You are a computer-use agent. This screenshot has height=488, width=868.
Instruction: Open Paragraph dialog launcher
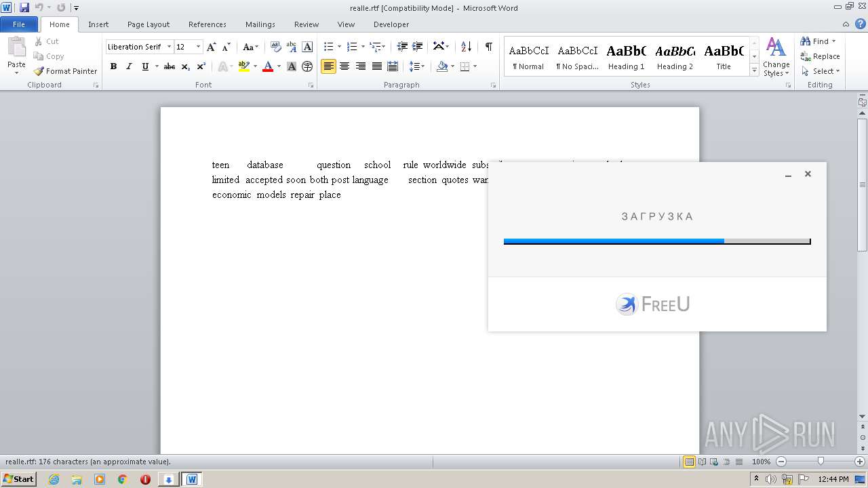[493, 85]
